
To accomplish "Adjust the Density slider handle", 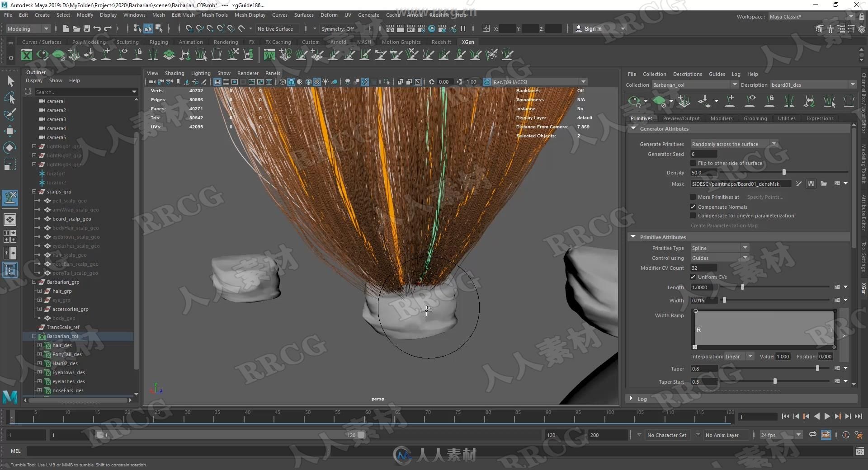I will click(x=784, y=172).
